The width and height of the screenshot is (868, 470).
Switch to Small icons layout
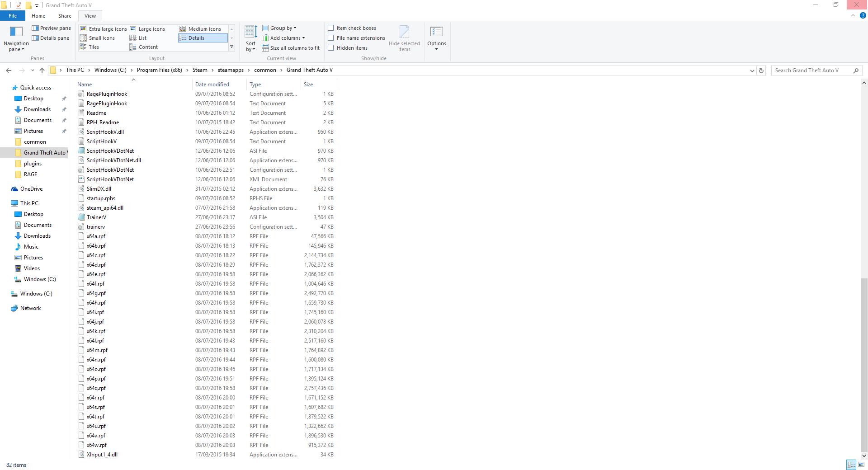point(98,38)
